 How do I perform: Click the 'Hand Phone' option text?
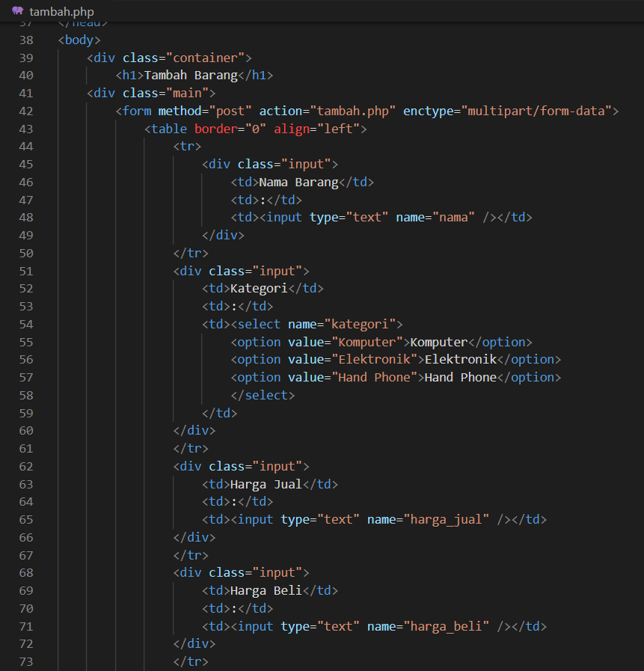(459, 377)
